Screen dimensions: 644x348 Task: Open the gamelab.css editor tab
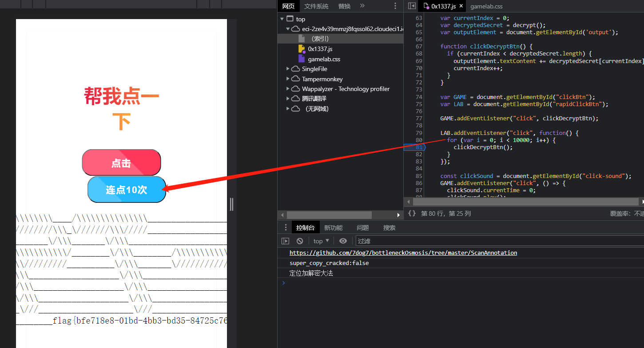pyautogui.click(x=486, y=6)
